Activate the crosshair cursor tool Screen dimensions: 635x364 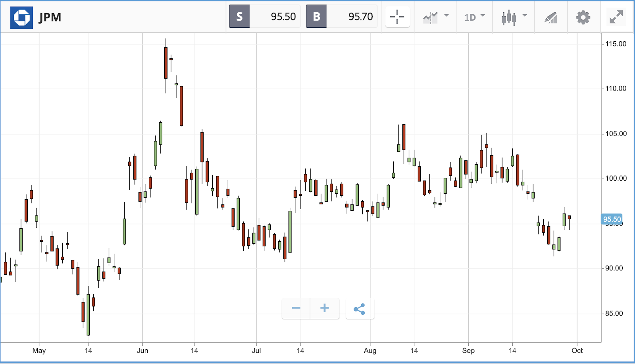(397, 17)
